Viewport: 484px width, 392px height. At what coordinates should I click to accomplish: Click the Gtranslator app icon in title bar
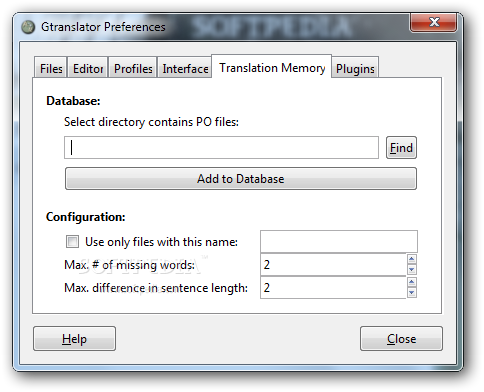(x=28, y=27)
